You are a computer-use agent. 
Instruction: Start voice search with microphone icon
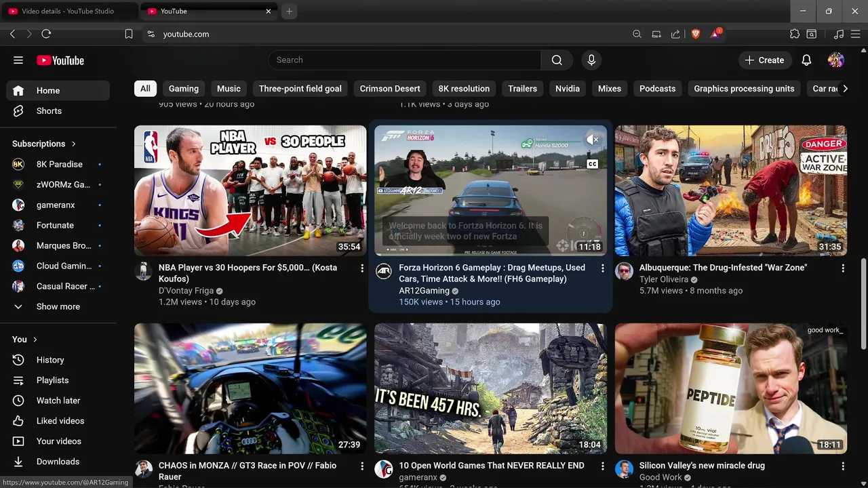pos(591,60)
